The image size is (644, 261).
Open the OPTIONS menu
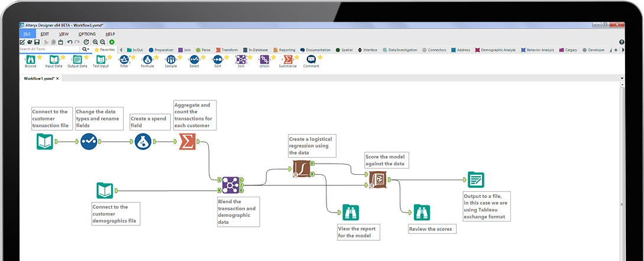coord(87,34)
